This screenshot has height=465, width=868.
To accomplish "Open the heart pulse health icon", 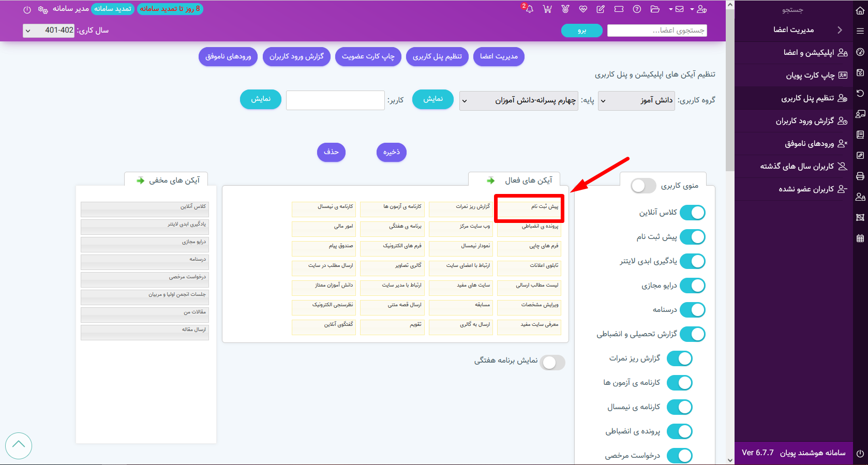I will click(583, 9).
